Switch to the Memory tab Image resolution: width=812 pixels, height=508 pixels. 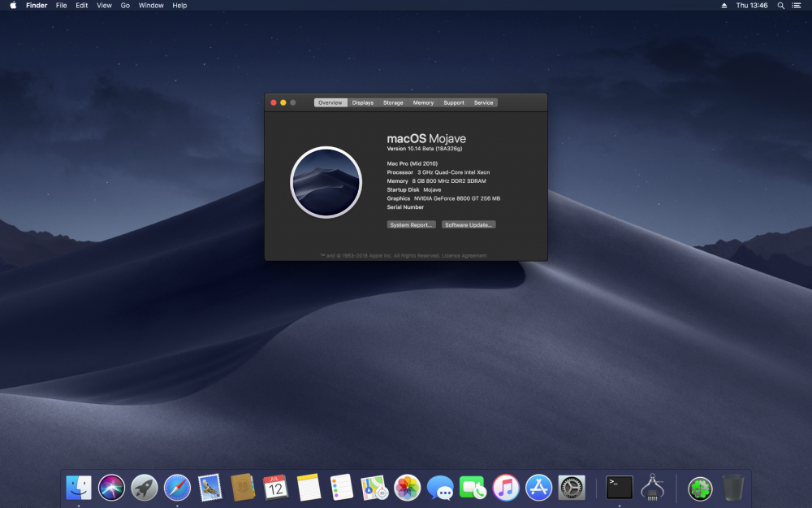tap(423, 102)
